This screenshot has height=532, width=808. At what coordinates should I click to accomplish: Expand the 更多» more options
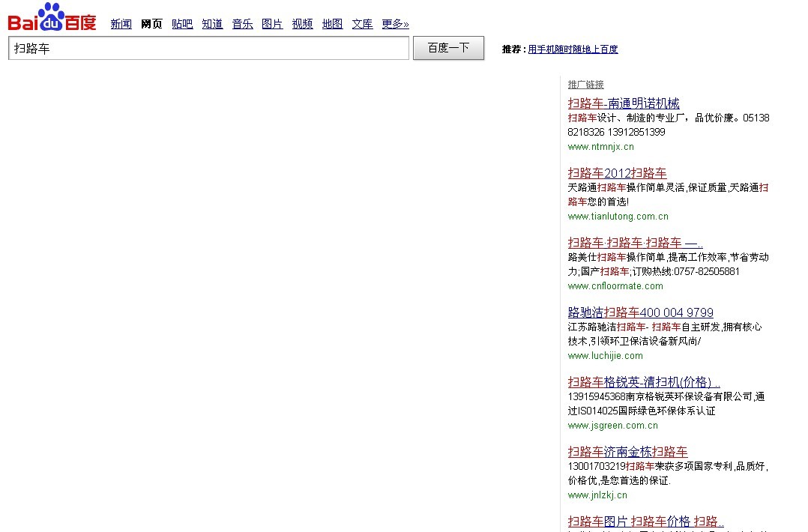click(395, 24)
